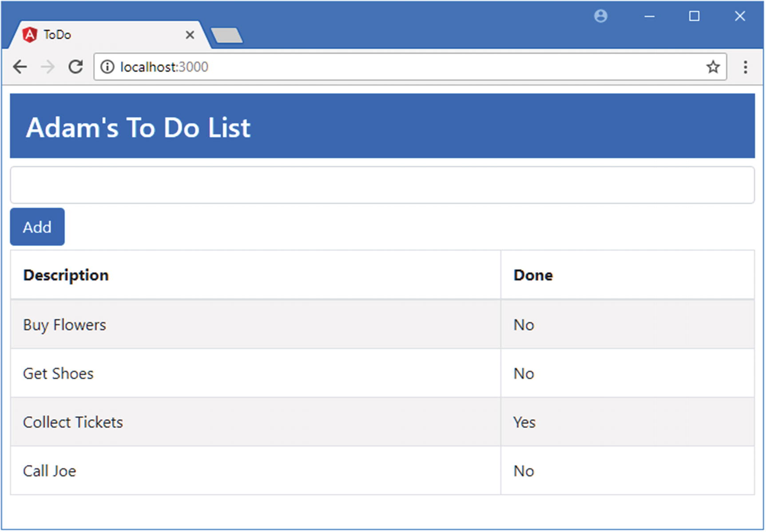766x532 pixels.
Task: Focus the new to-do text field
Action: [382, 185]
